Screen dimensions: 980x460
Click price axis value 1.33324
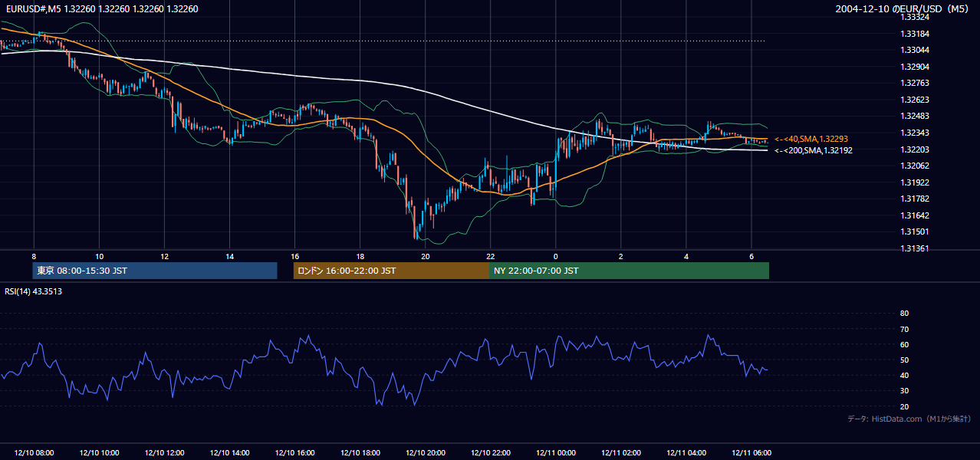[x=916, y=17]
